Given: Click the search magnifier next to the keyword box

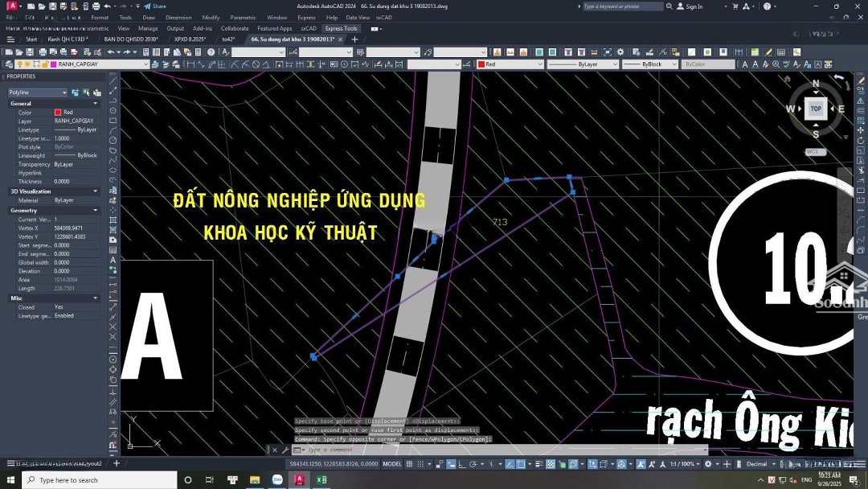Looking at the screenshot, I should (x=670, y=6).
